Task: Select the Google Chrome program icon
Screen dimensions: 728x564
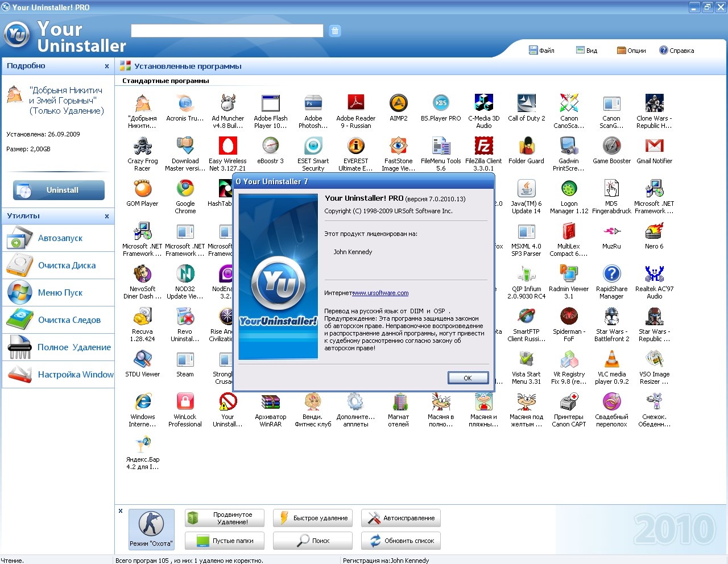Action: [185, 189]
